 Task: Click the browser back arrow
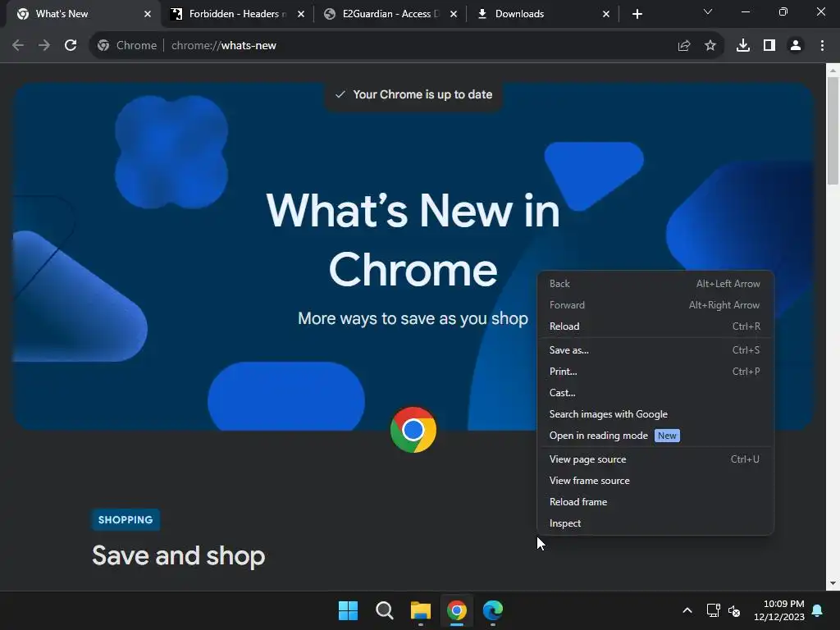tap(18, 46)
